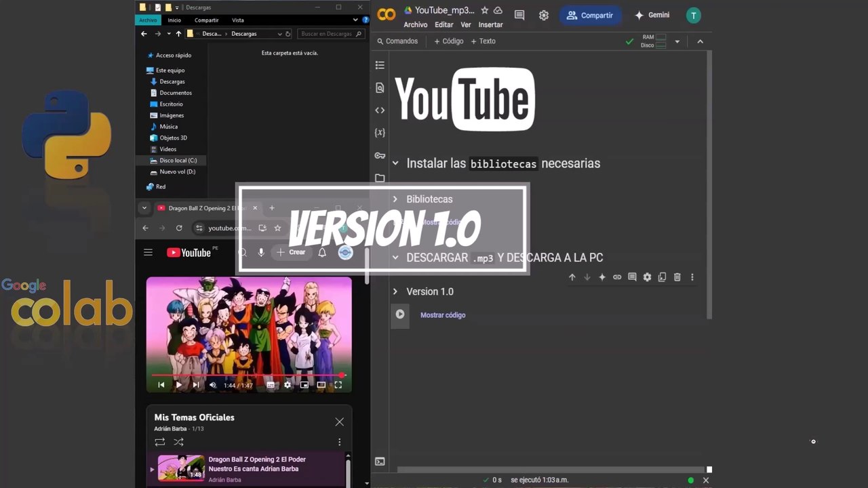
Task: Refresh the Descargas folder address bar
Action: [288, 34]
